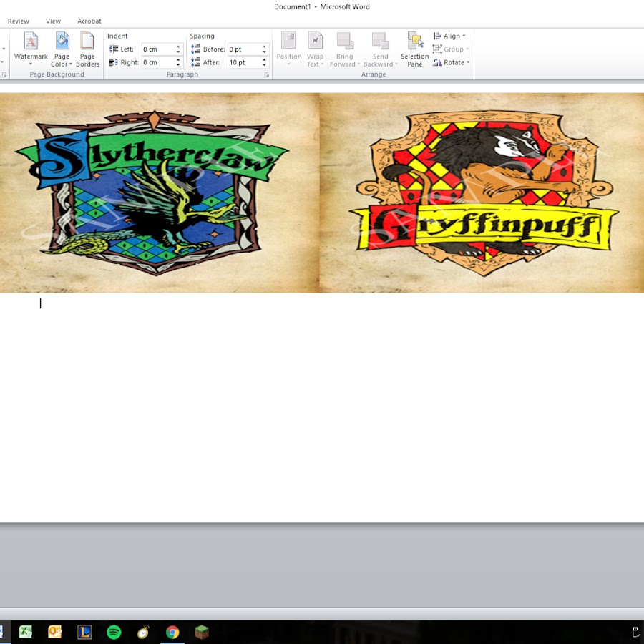The height and width of the screenshot is (644, 644).
Task: Open the Group dropdown
Action: click(451, 49)
